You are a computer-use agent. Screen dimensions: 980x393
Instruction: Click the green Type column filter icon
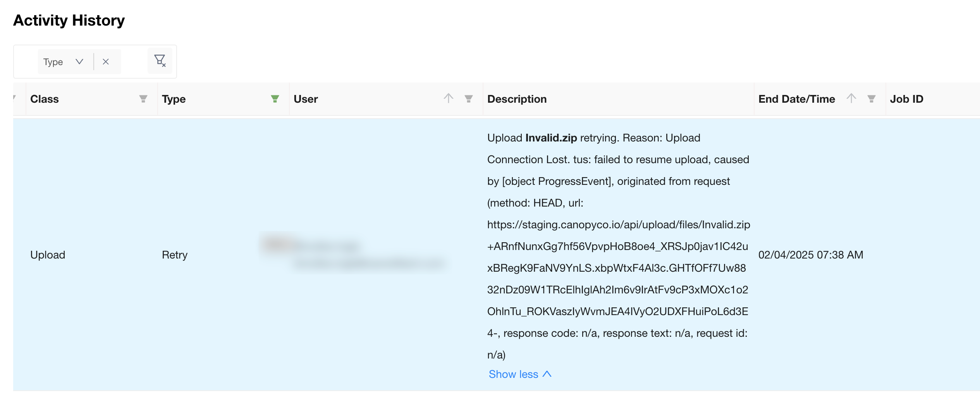tap(275, 99)
